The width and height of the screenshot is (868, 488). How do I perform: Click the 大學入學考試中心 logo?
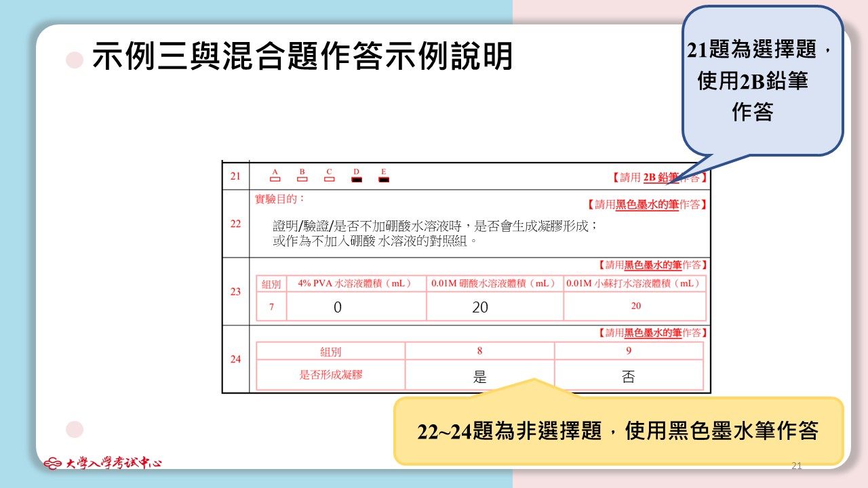pyautogui.click(x=103, y=464)
